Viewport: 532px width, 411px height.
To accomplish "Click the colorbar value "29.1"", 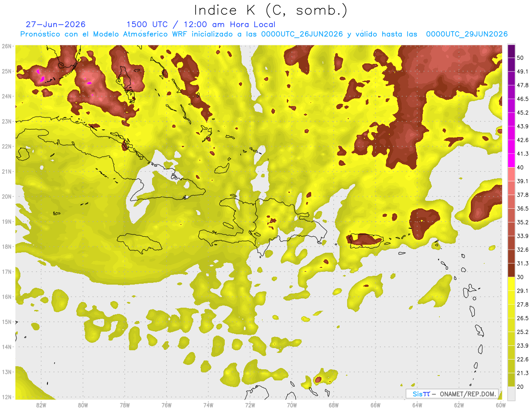I will tap(523, 290).
